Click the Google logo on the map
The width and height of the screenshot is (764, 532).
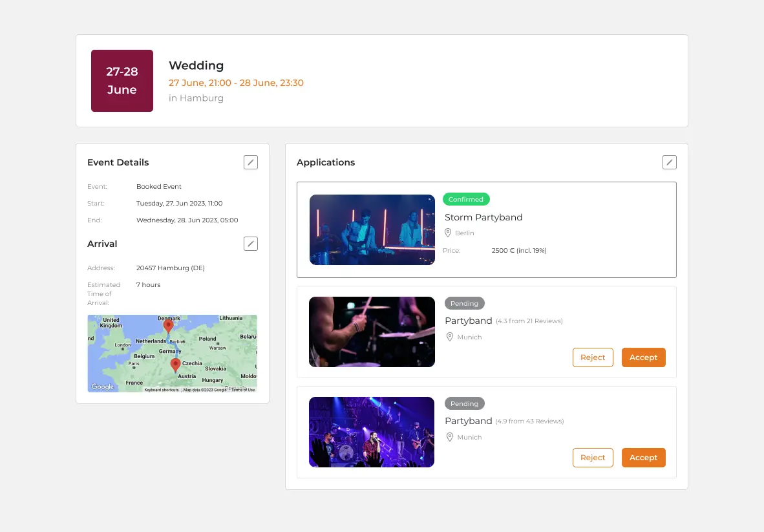coord(102,387)
